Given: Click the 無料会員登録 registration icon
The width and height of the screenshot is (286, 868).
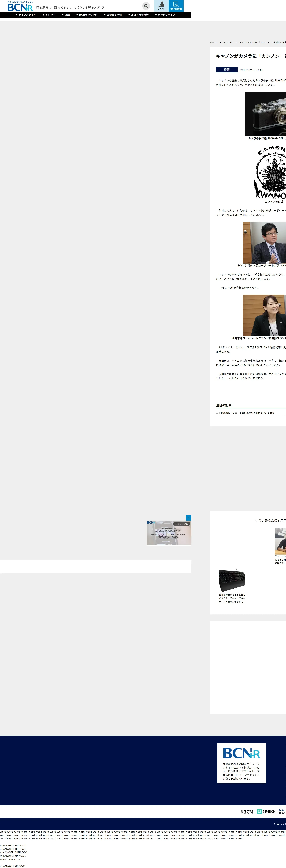Looking at the screenshot, I should point(176,6).
